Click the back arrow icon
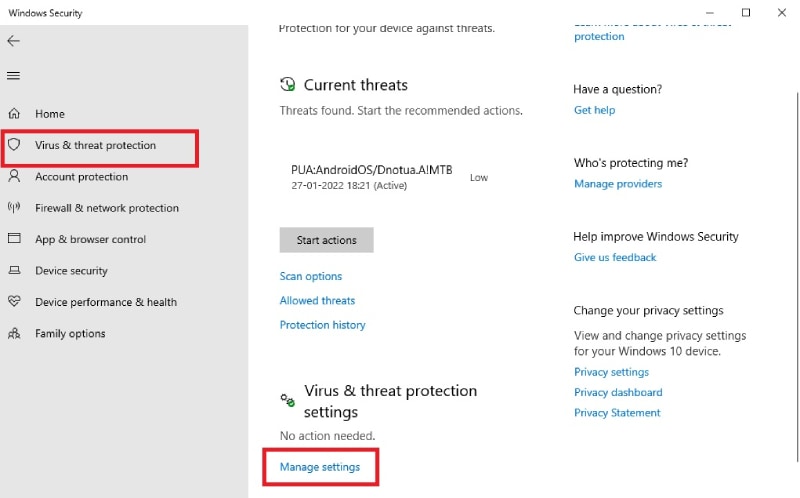This screenshot has height=498, width=800. pos(13,41)
